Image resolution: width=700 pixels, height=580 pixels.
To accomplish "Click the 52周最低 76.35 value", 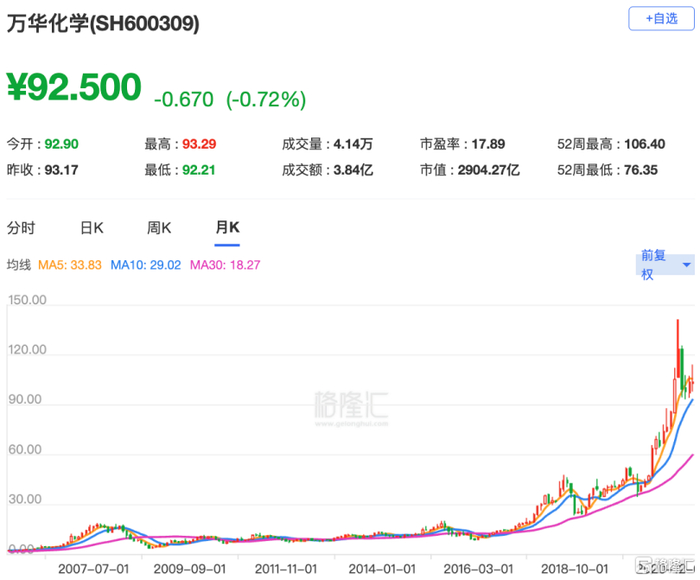I will click(641, 170).
